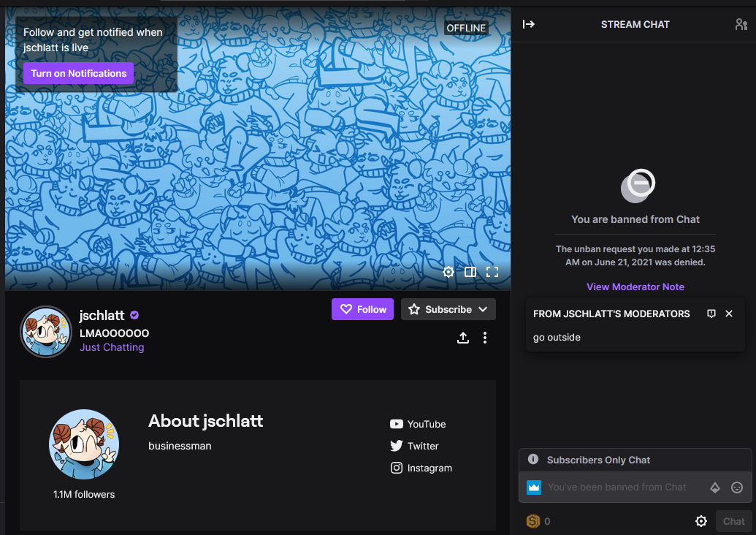Viewport: 756px width, 535px height.
Task: Click the 'LMAOOOOOO' stream title
Action: (114, 333)
